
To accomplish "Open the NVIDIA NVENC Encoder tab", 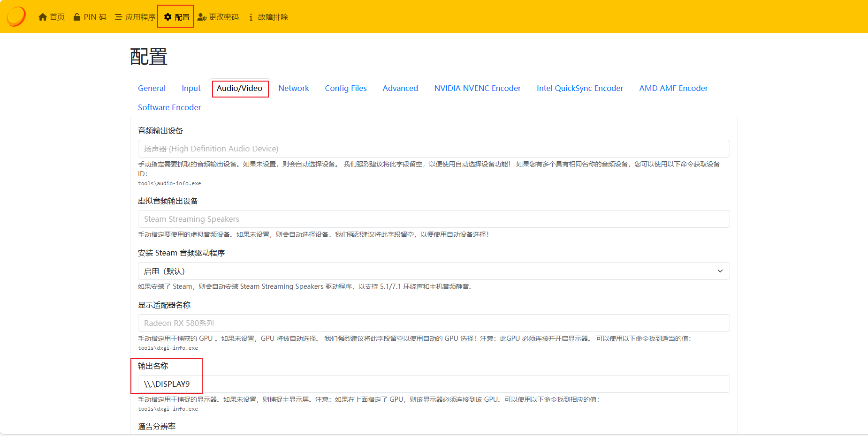I will click(477, 88).
